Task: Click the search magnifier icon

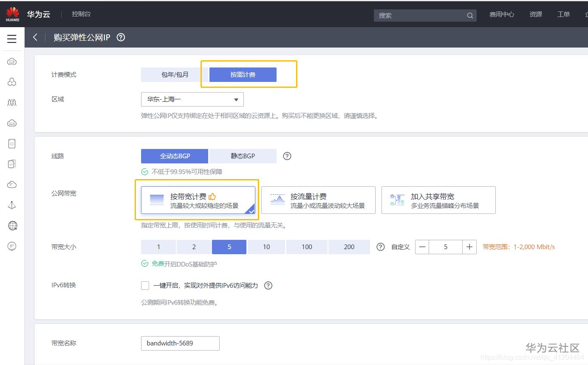Action: (x=470, y=15)
